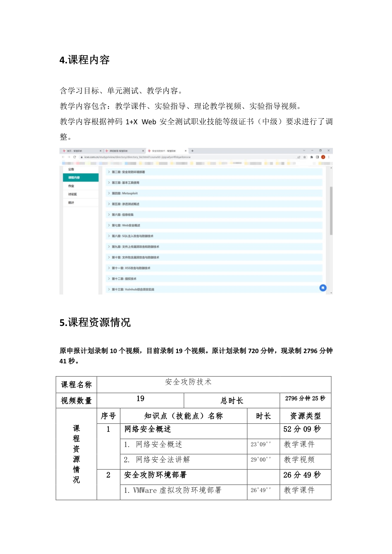The width and height of the screenshot is (392, 554).
Task: Click the bookmark star icon in address bar
Action: coord(305,157)
